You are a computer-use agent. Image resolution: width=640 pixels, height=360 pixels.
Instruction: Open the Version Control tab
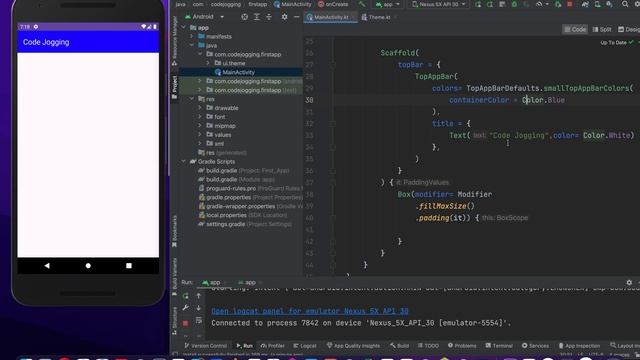[x=205, y=346]
